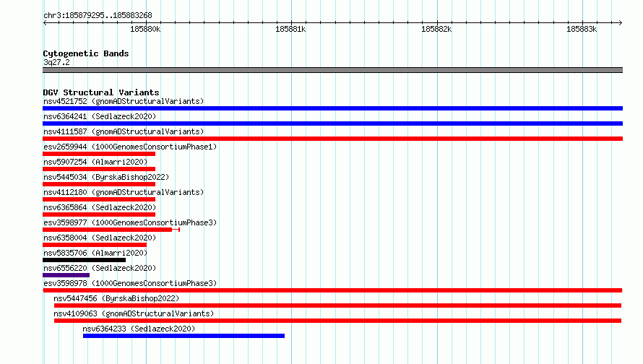Open nsv4109063 gnomADStructuralVariants label
This screenshot has width=643, height=364.
click(x=134, y=313)
